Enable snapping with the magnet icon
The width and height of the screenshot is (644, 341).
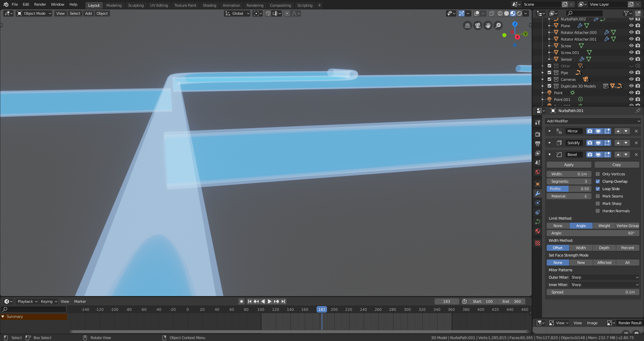pyautogui.click(x=268, y=13)
